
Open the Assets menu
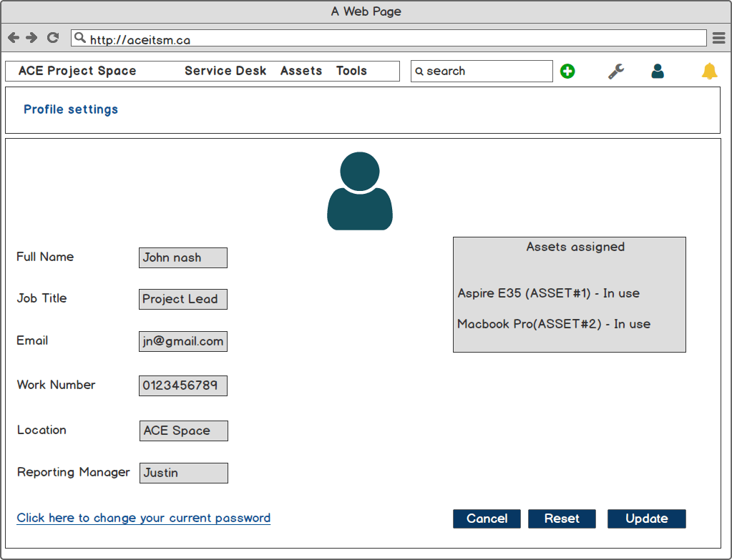click(301, 71)
